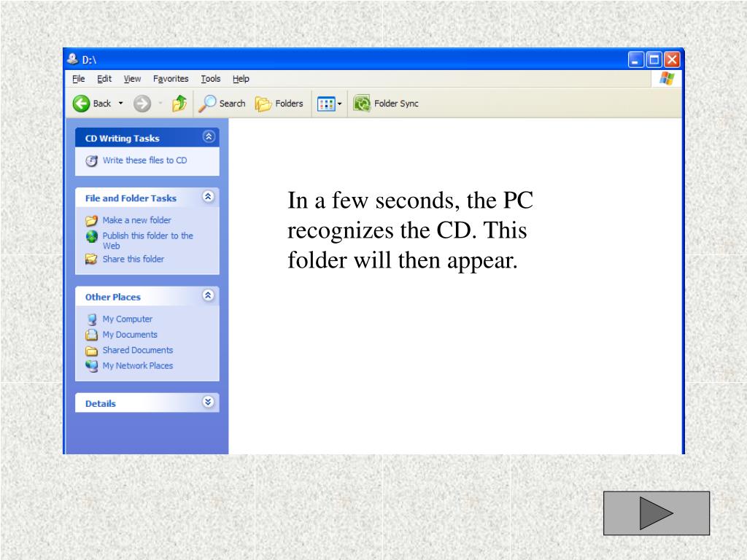Open the Search magnifier tool
The image size is (747, 560).
pos(222,104)
